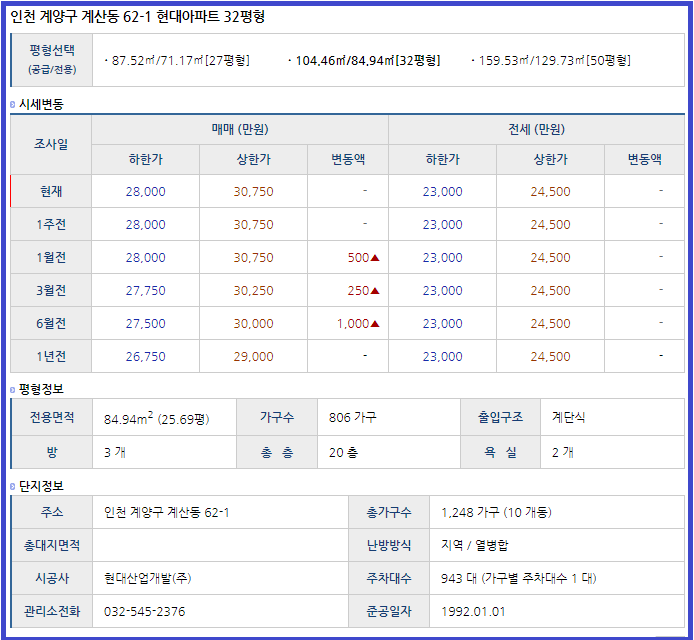This screenshot has width=694, height=640.
Task: Click 30,000 sale high price in 6월전 row
Action: [x=254, y=324]
